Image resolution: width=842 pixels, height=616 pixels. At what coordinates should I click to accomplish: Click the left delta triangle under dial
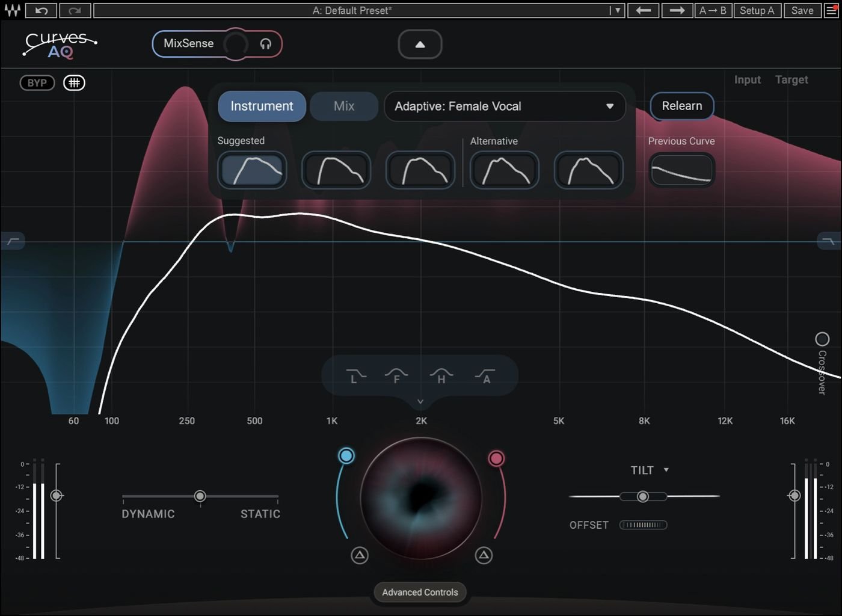(x=360, y=555)
